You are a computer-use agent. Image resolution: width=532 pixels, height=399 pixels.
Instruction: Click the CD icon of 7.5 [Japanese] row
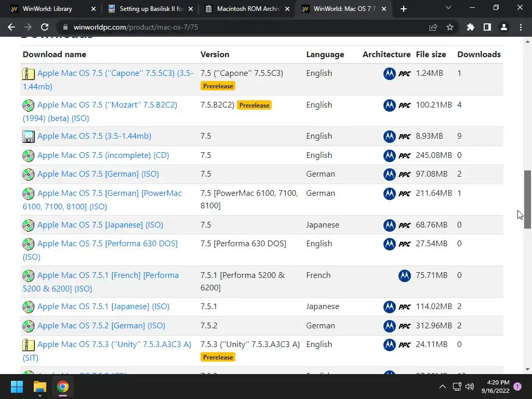(x=29, y=225)
